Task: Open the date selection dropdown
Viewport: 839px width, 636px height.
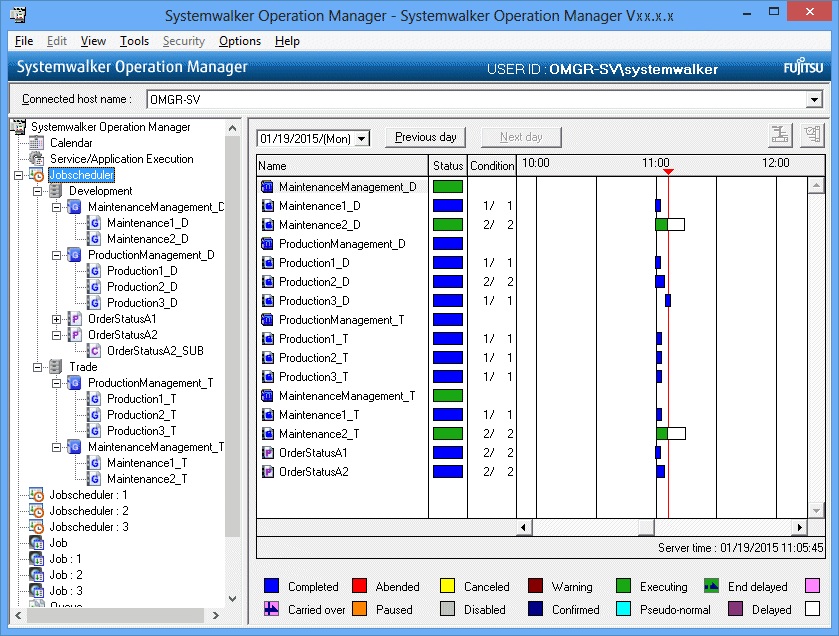Action: point(361,138)
